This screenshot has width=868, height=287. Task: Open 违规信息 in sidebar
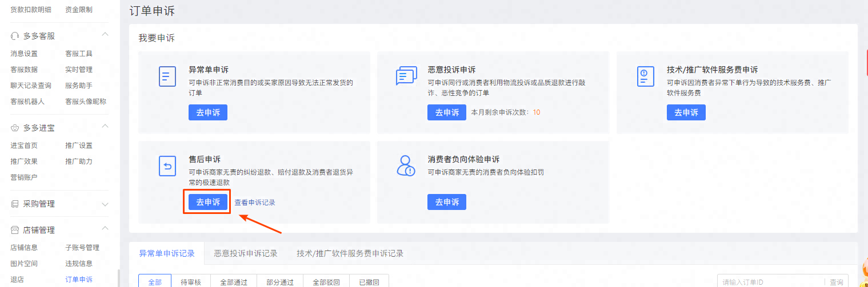[x=79, y=264]
